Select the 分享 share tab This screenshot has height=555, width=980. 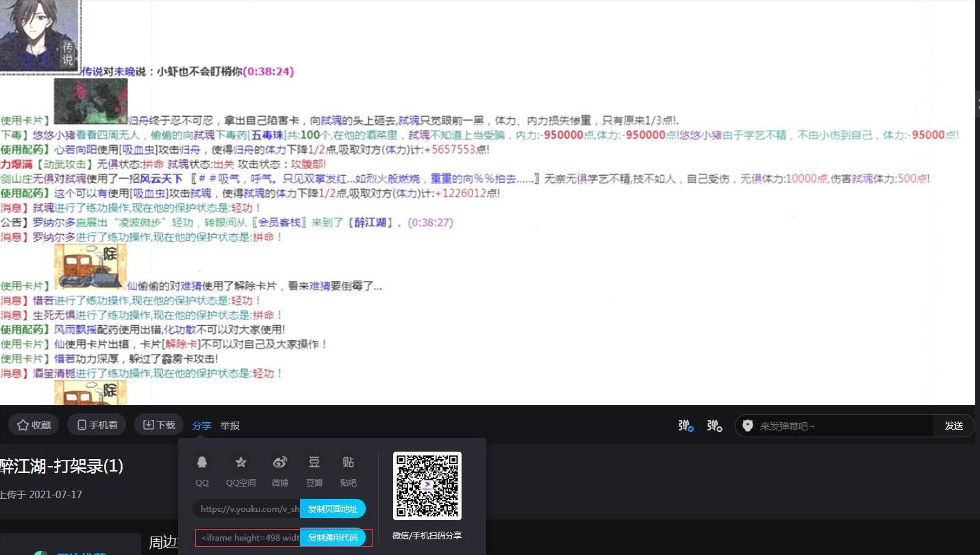click(x=202, y=425)
